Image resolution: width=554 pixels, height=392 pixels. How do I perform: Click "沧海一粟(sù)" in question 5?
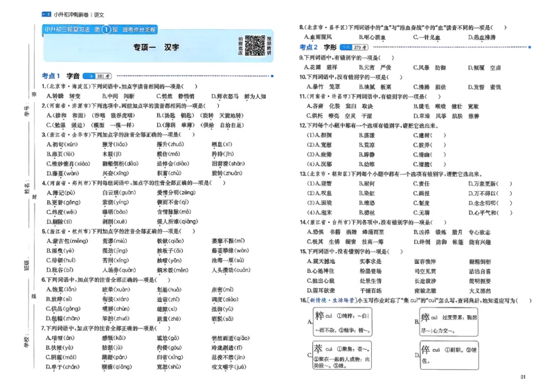click(228, 260)
